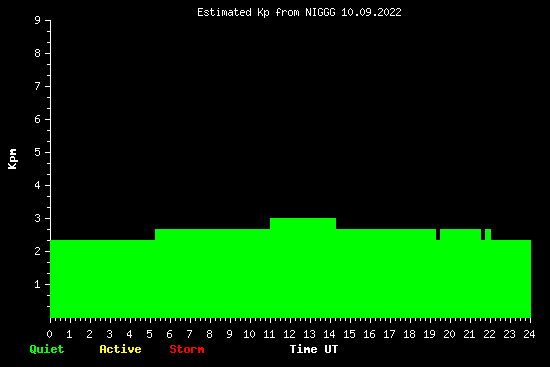Image resolution: width=550 pixels, height=367 pixels.
Task: Click the raised Kp 3 bar segment around 12 UT
Action: point(303,223)
